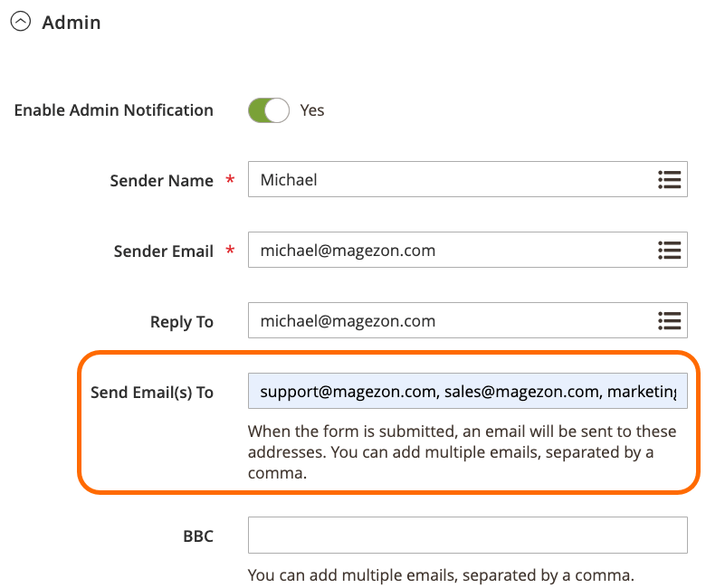Click the Yes label beside toggle
Viewport: 706px width, 588px height.
click(x=312, y=110)
